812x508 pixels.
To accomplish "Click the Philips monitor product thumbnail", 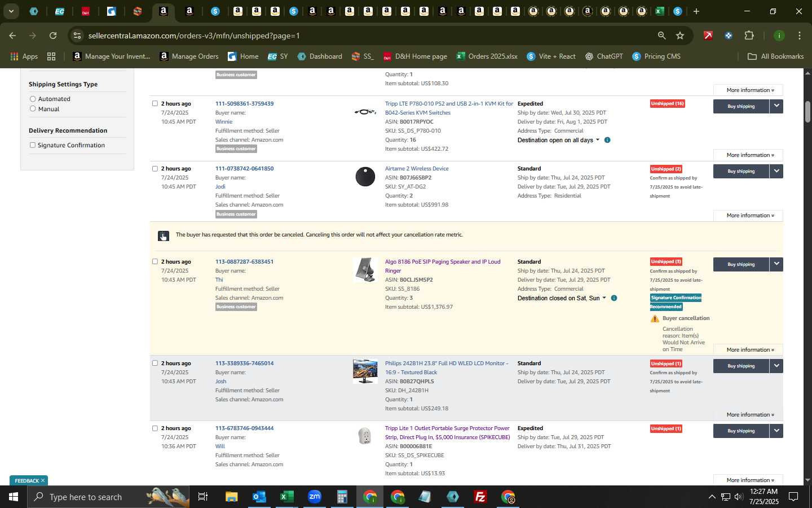I will [x=365, y=371].
